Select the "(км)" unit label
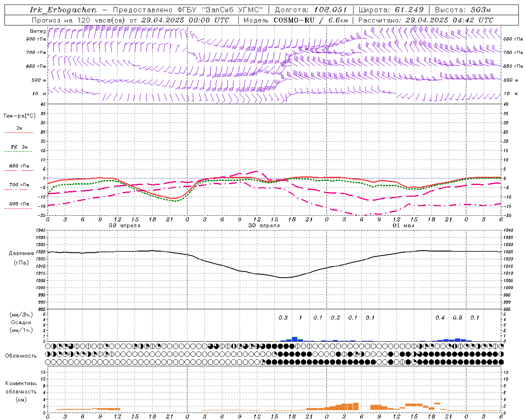Image resolution: width=525 pixels, height=420 pixels. 21,399
